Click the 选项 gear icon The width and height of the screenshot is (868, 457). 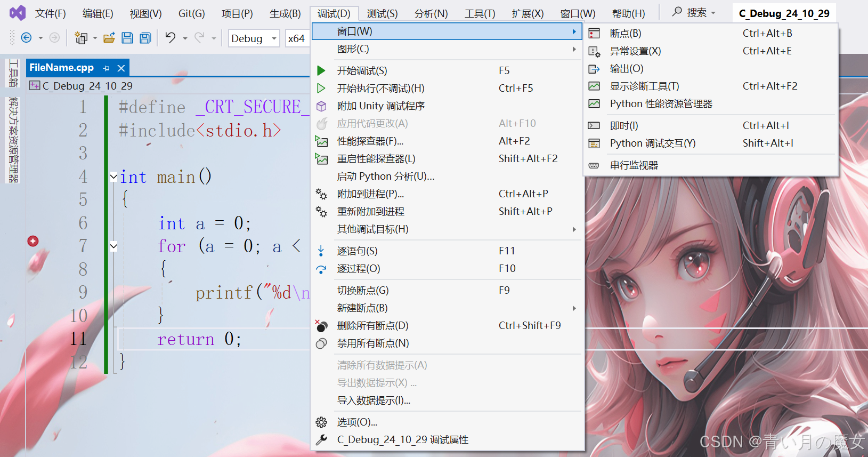(x=321, y=422)
